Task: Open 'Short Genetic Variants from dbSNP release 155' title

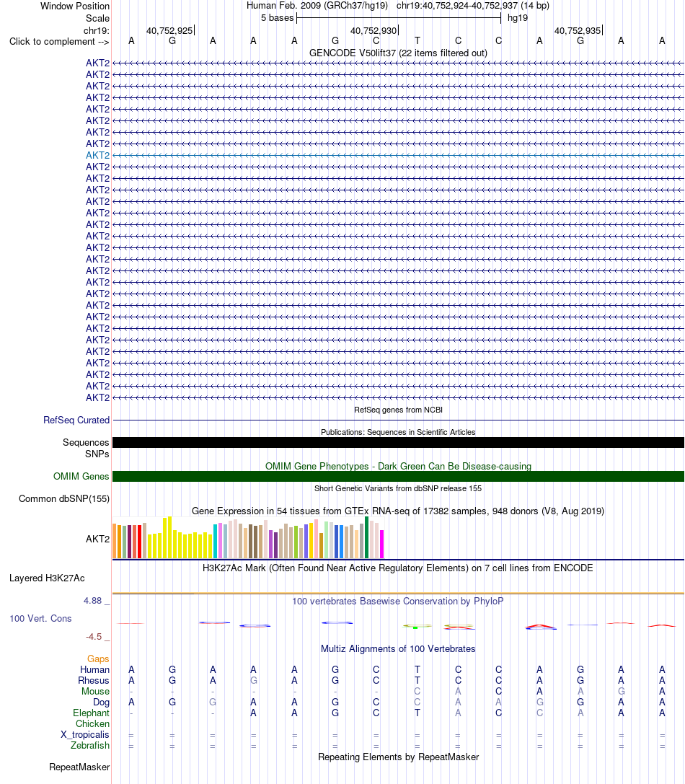Action: 398,488
